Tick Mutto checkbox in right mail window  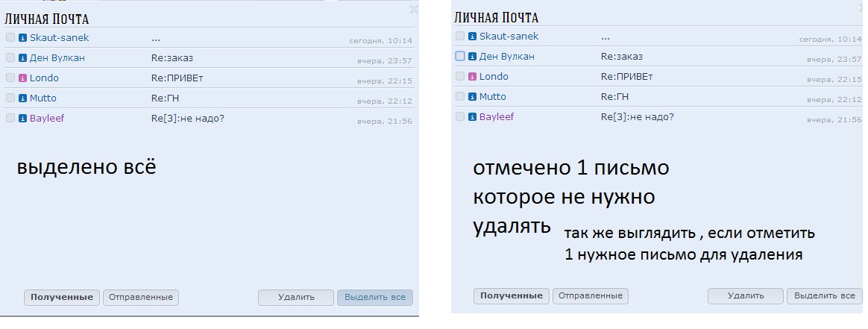tap(460, 96)
